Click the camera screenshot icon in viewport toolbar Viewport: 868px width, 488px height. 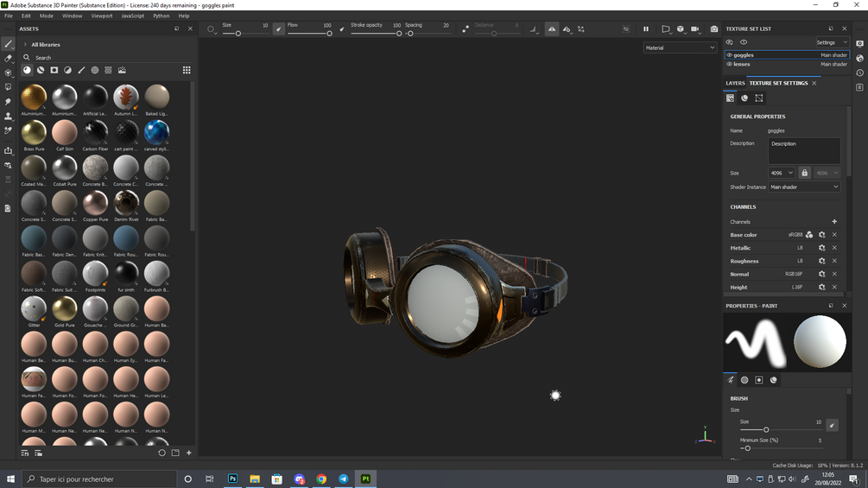point(713,29)
